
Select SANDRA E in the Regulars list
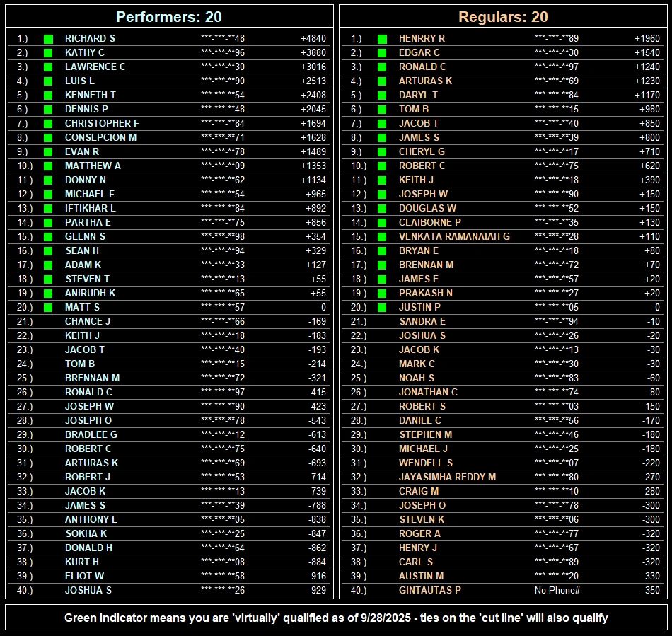[x=422, y=322]
